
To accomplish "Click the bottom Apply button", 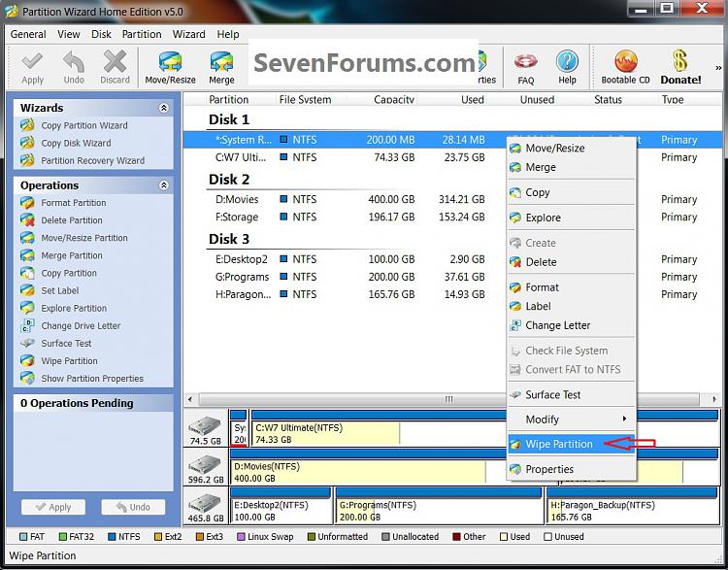I will [53, 507].
